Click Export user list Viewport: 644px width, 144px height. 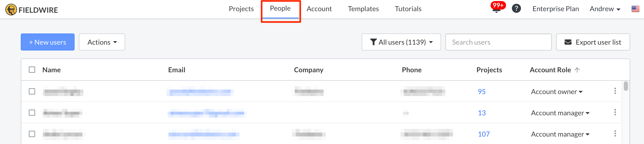(593, 42)
